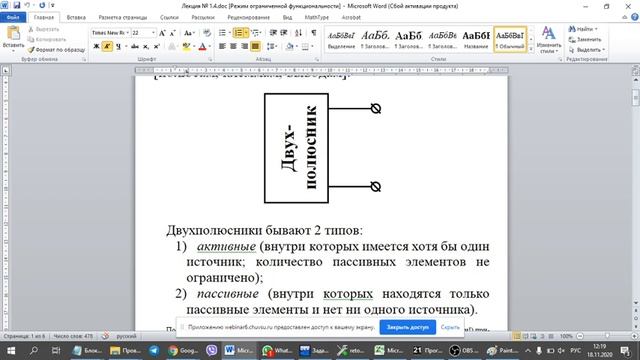Toggle subscript formatting
This screenshot has height=360, width=640.
[x=146, y=47]
